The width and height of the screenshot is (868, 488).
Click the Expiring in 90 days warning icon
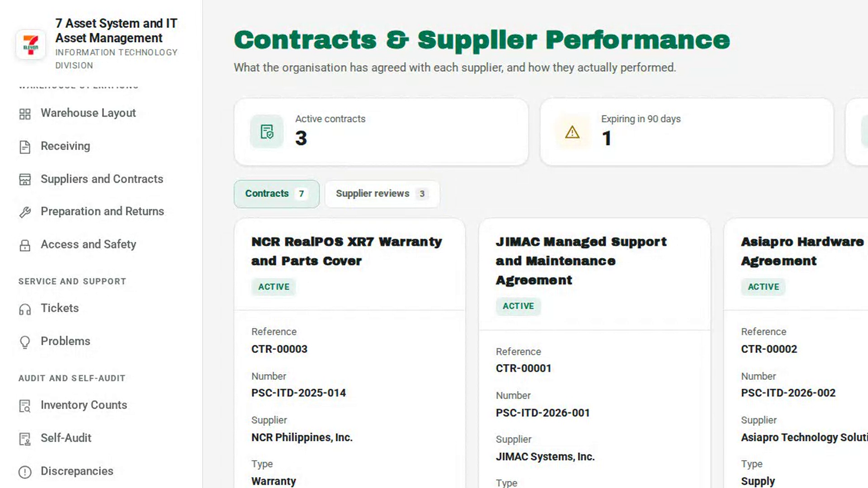click(x=572, y=132)
